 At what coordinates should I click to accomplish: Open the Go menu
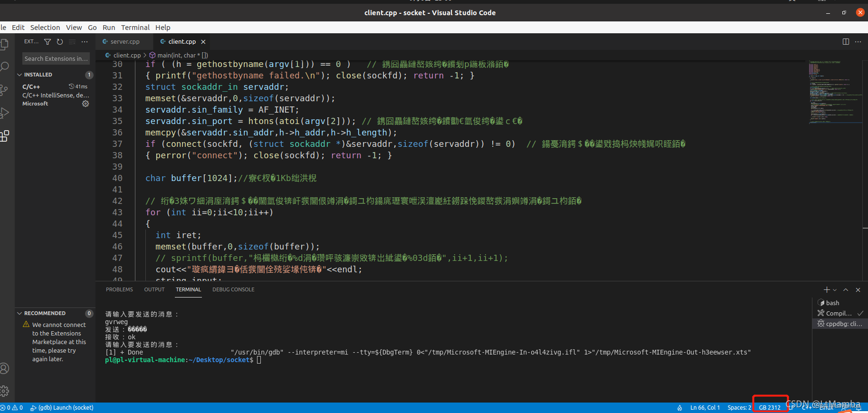pos(92,28)
